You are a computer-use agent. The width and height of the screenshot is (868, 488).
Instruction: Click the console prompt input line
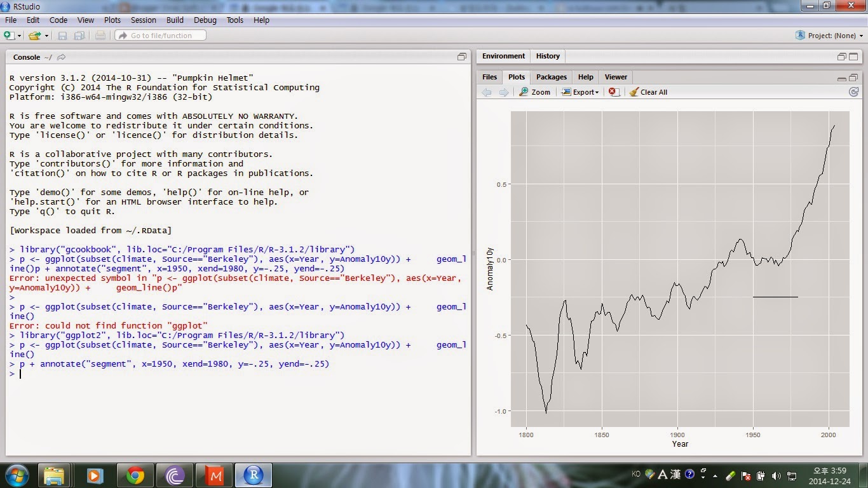coord(238,374)
